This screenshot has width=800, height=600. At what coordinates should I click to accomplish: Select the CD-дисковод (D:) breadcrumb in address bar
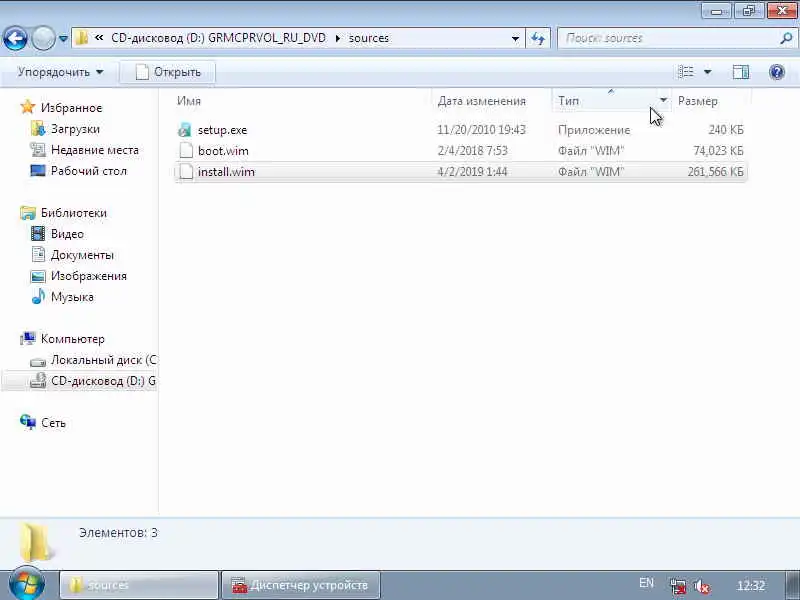[x=218, y=38]
